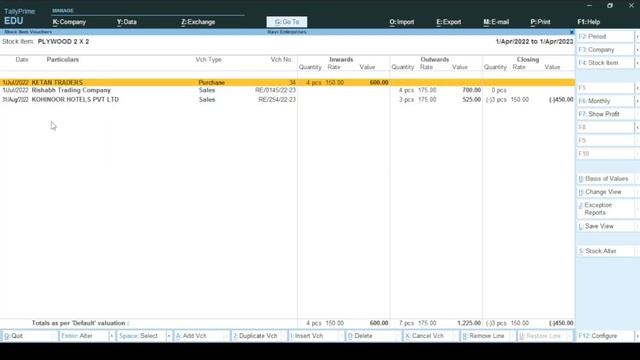Select the KOHINOOR HOTELS PVT LTD row
The image size is (640, 360).
(x=287, y=100)
